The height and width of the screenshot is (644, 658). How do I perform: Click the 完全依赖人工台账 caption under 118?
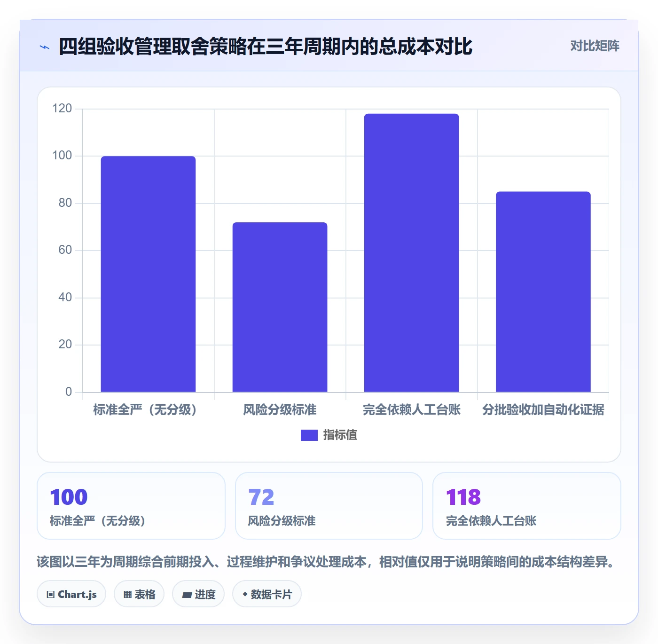[x=491, y=521]
